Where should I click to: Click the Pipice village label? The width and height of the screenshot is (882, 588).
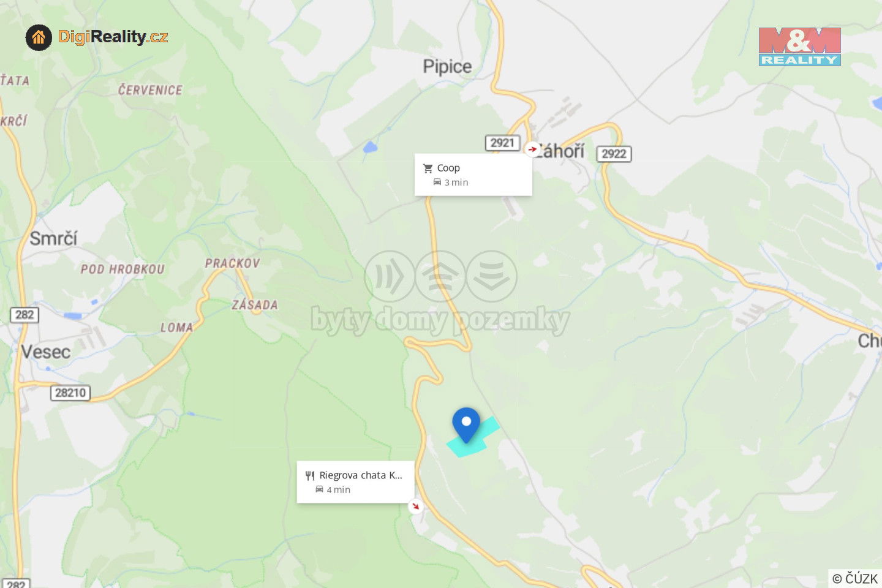(447, 66)
